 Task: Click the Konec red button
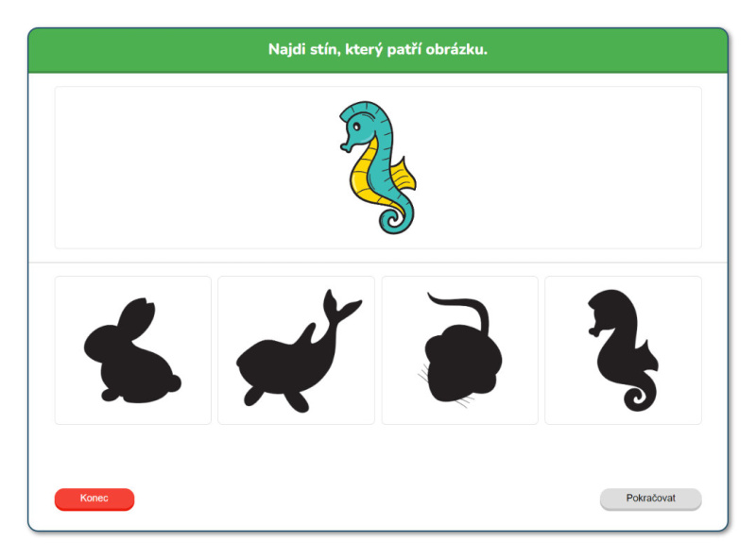click(94, 499)
